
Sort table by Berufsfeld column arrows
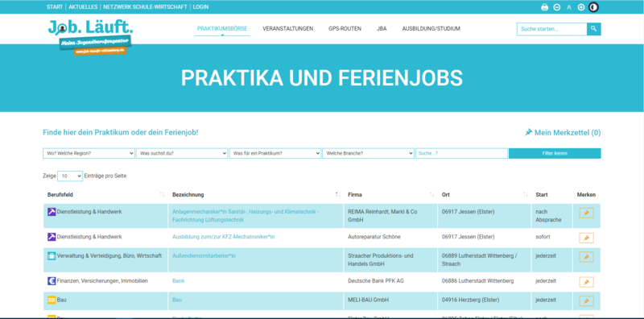(163, 194)
